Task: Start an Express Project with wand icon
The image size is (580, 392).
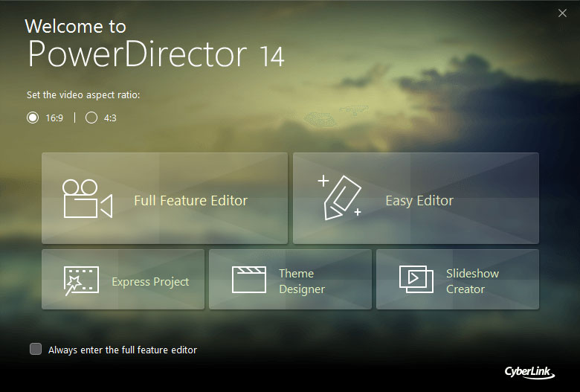Action: click(x=123, y=280)
